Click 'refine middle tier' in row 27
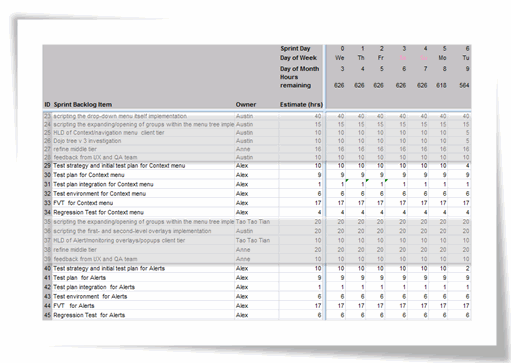511x363 pixels. coord(75,149)
